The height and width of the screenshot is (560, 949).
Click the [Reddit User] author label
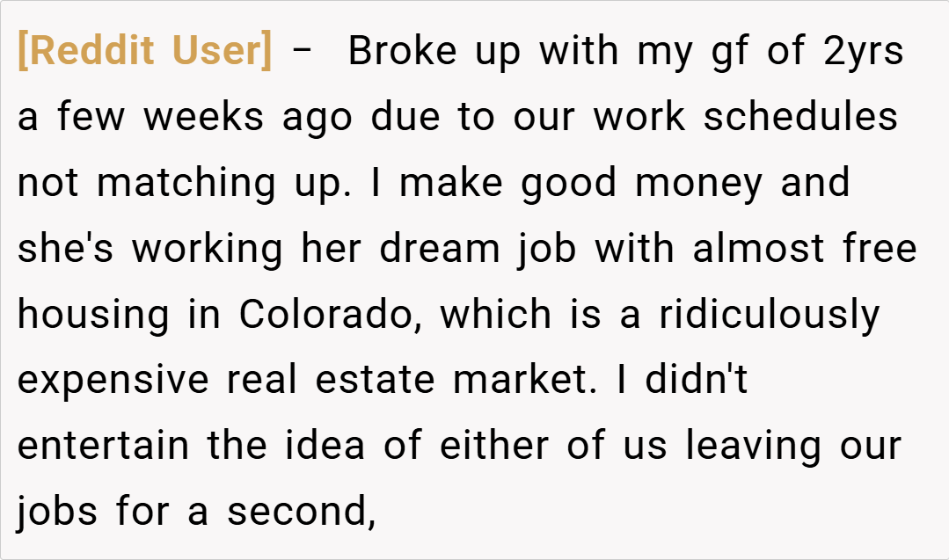[x=145, y=52]
